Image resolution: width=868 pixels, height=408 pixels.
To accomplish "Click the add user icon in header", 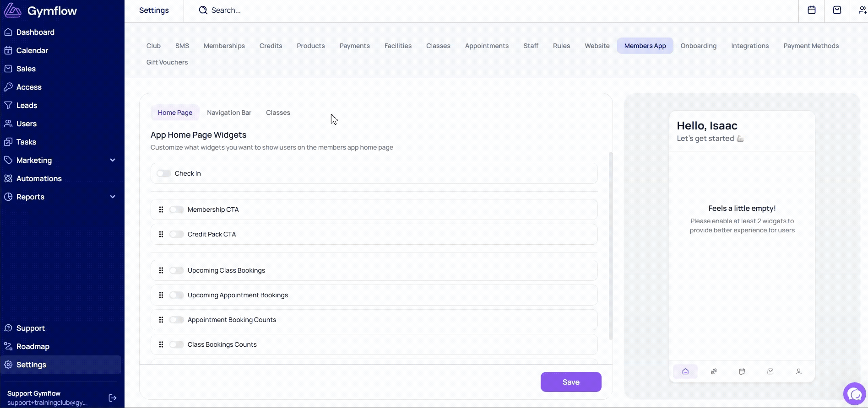I will [x=862, y=10].
